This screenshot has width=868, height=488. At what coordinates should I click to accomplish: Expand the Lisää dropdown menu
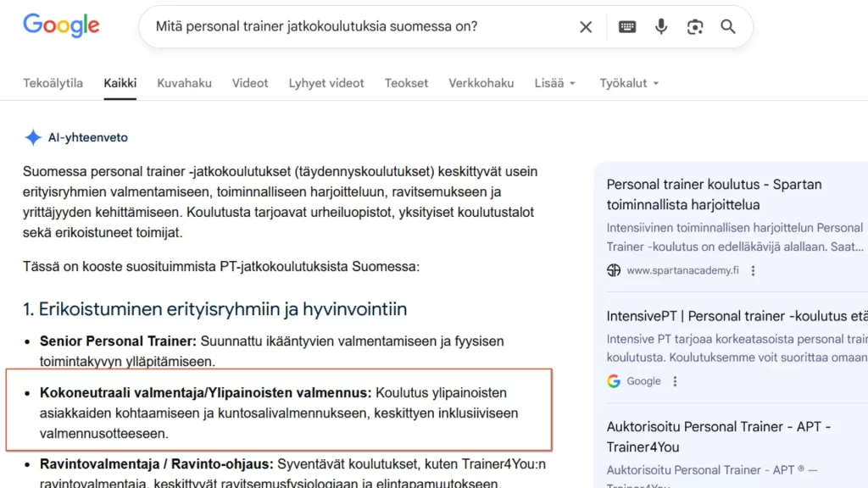tap(555, 83)
